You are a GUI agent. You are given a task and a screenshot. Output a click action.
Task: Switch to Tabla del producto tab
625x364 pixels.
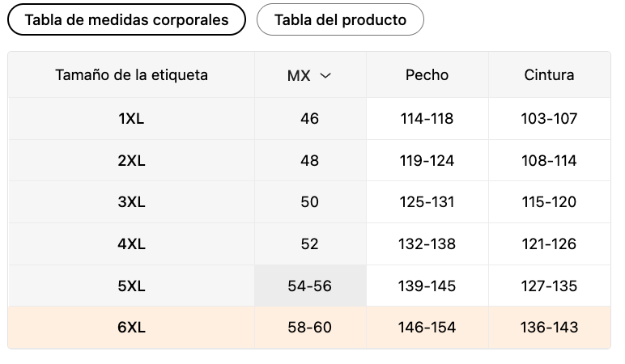tap(340, 19)
